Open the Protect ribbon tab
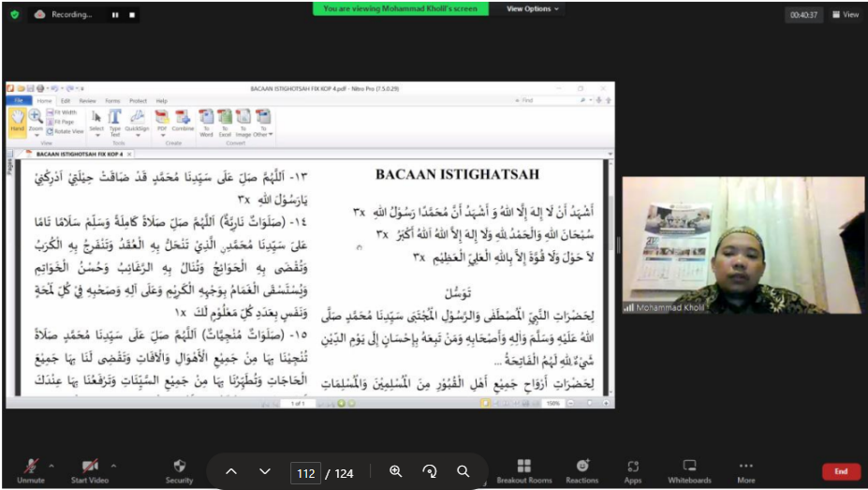This screenshot has width=868, height=490. click(x=138, y=100)
